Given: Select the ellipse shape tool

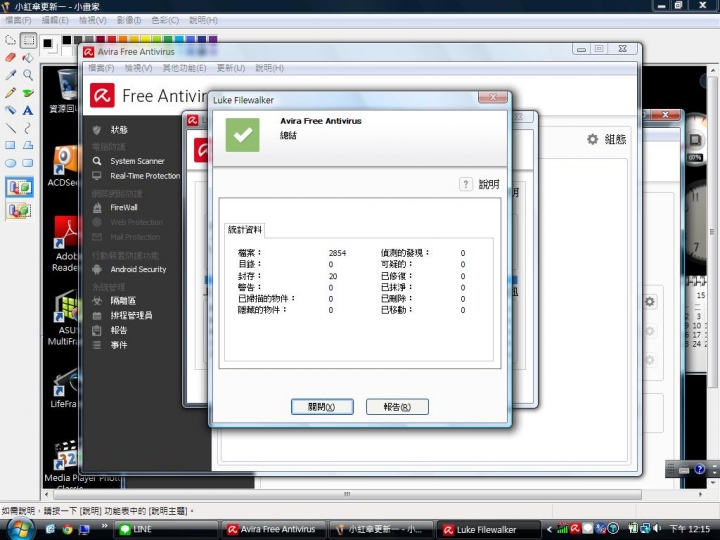Looking at the screenshot, I should (10, 163).
